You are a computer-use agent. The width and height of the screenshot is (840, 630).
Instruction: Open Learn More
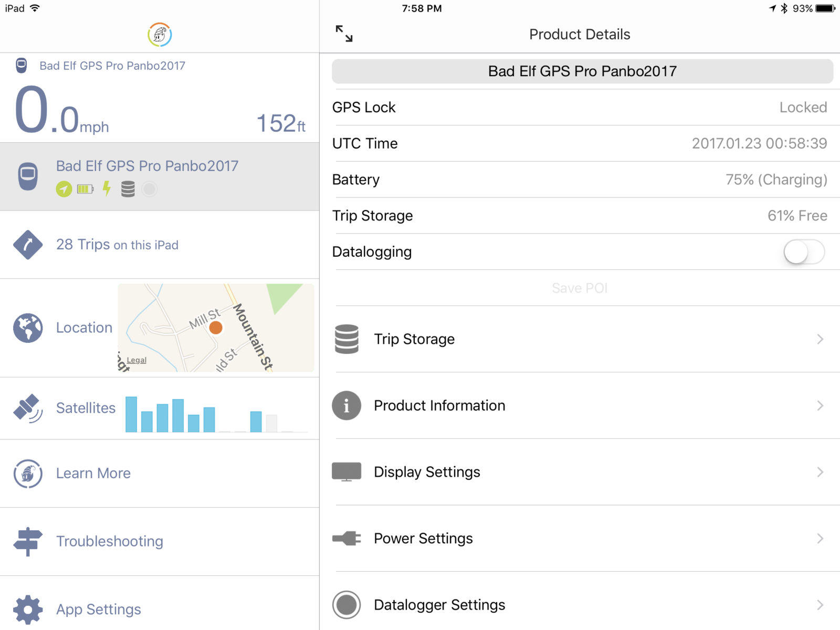point(160,474)
